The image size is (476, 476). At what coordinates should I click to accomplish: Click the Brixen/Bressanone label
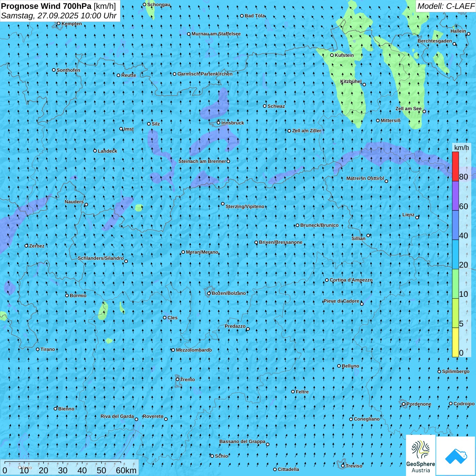click(280, 242)
